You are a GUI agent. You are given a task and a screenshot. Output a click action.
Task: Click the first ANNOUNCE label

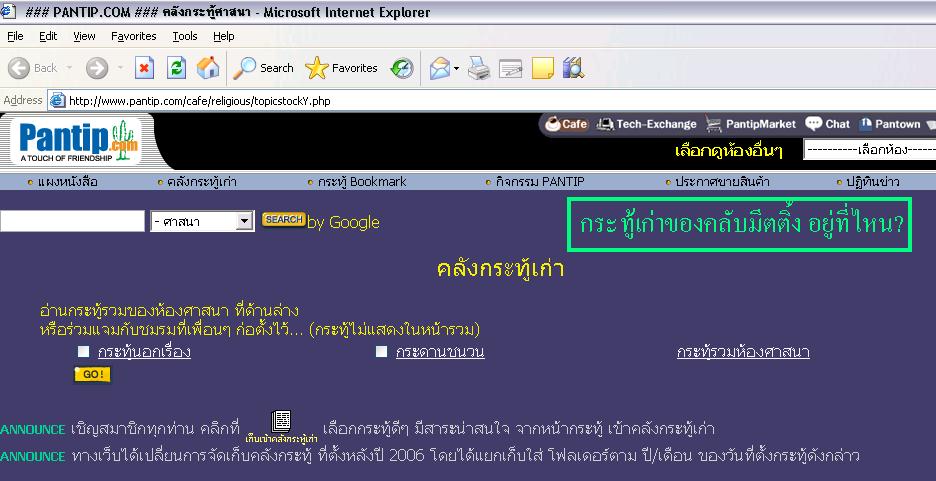coord(32,430)
